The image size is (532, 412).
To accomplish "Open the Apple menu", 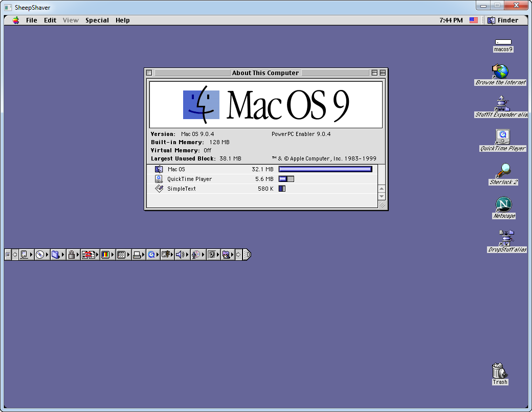I will [x=16, y=20].
